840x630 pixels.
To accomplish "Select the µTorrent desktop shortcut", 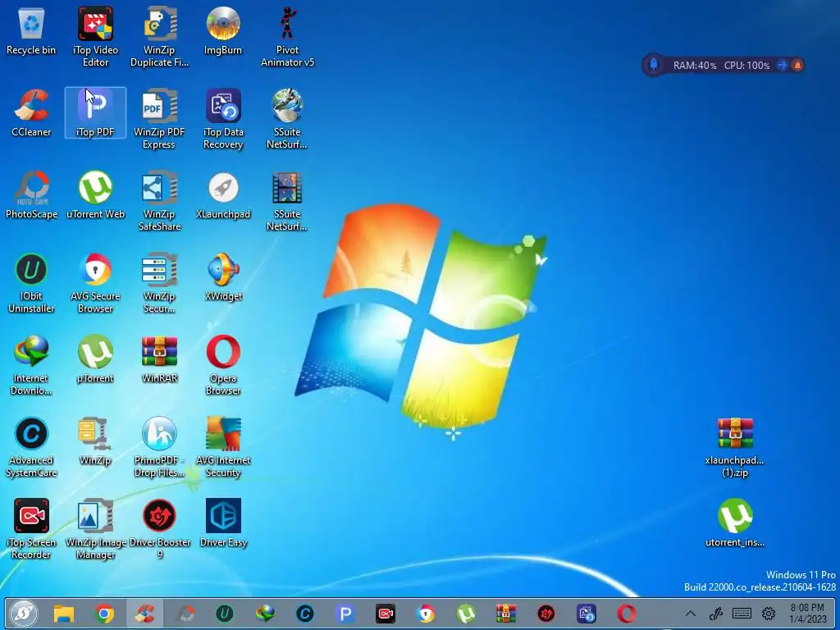I will (95, 359).
